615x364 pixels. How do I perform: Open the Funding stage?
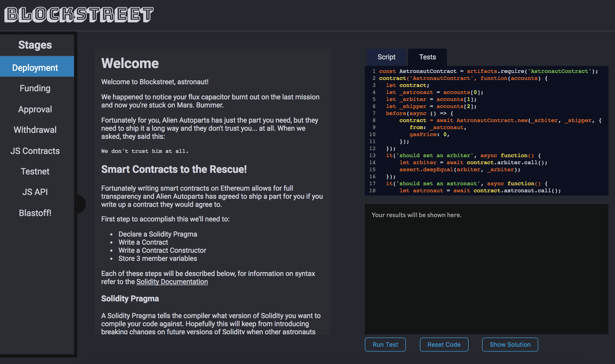tap(35, 88)
